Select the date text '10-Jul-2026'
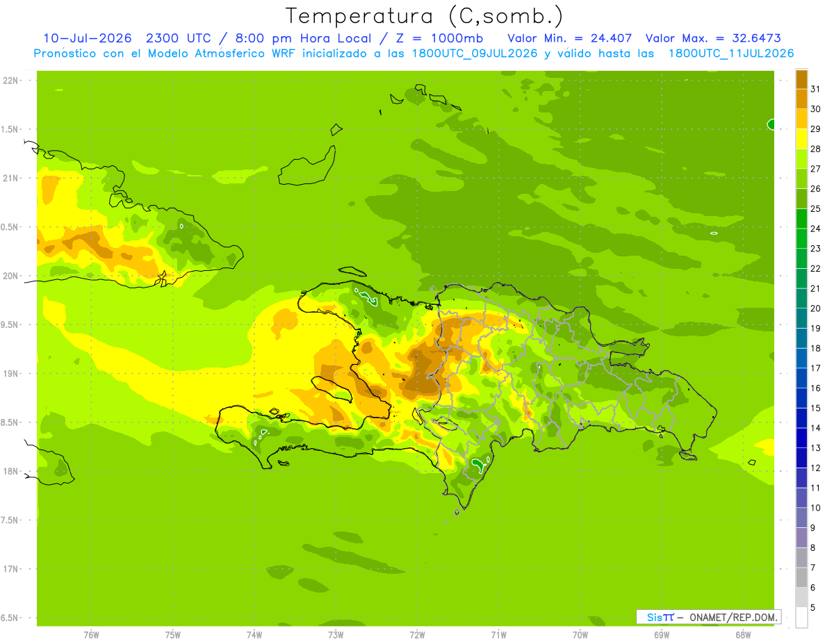This screenshot has width=834, height=644. [x=88, y=38]
